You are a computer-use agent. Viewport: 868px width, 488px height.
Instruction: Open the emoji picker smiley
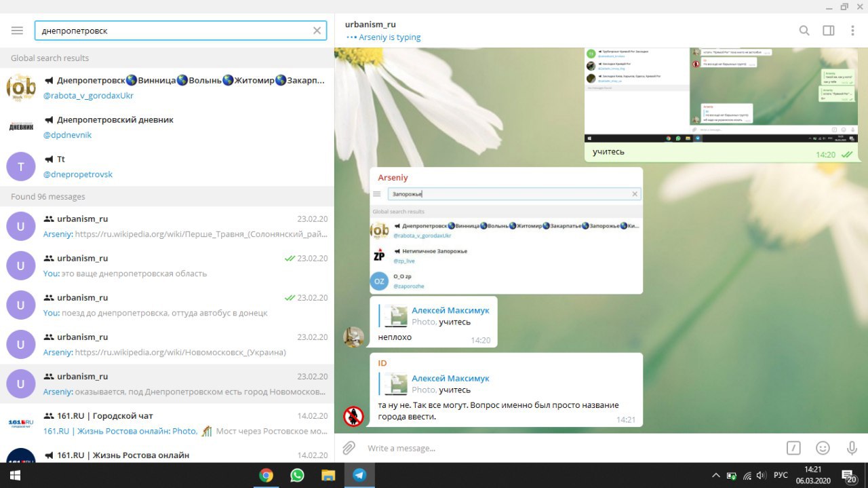pos(823,448)
